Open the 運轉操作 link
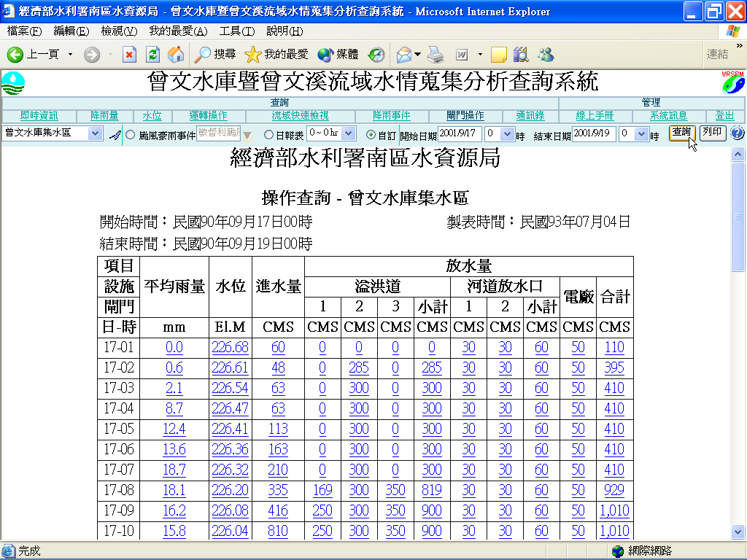 208,116
